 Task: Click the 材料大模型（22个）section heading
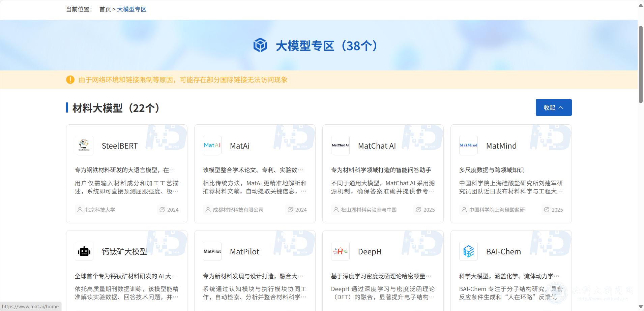(x=116, y=108)
